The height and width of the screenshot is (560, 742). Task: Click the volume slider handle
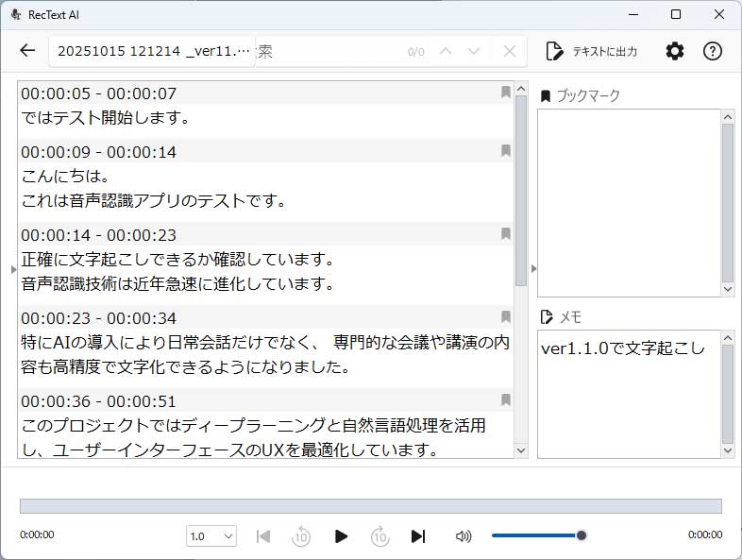582,535
